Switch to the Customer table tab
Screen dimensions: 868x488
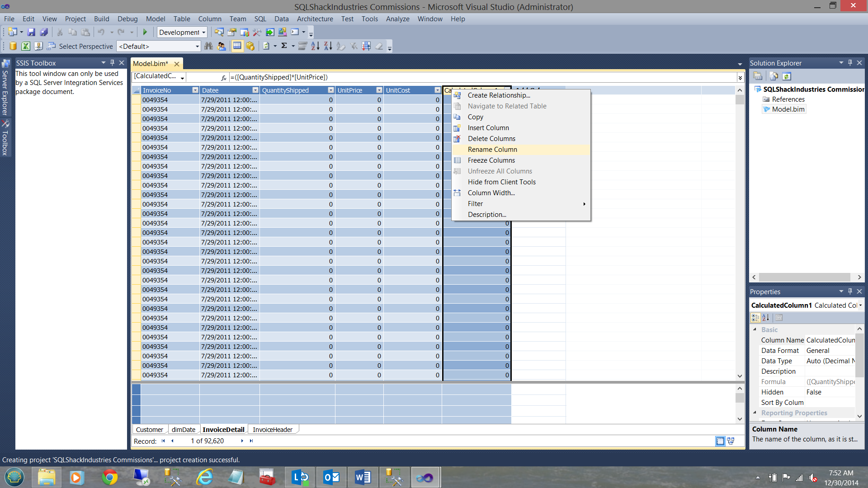click(x=149, y=430)
